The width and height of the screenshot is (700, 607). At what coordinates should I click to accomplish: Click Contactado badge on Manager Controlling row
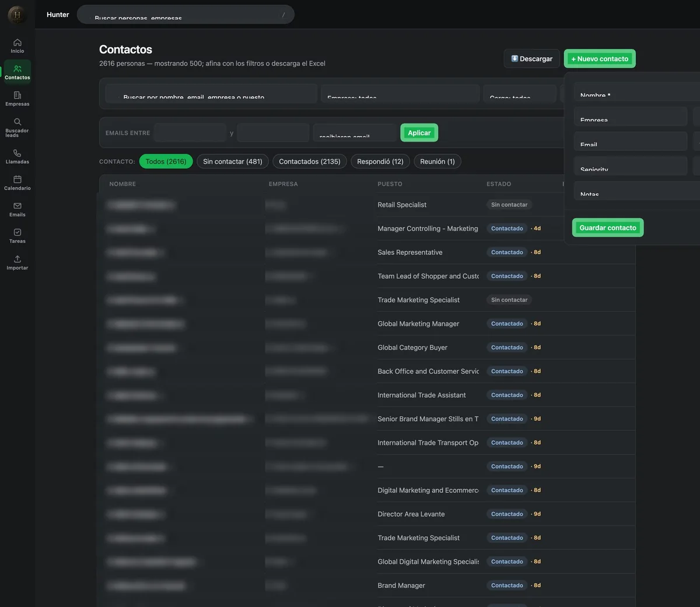(x=507, y=229)
